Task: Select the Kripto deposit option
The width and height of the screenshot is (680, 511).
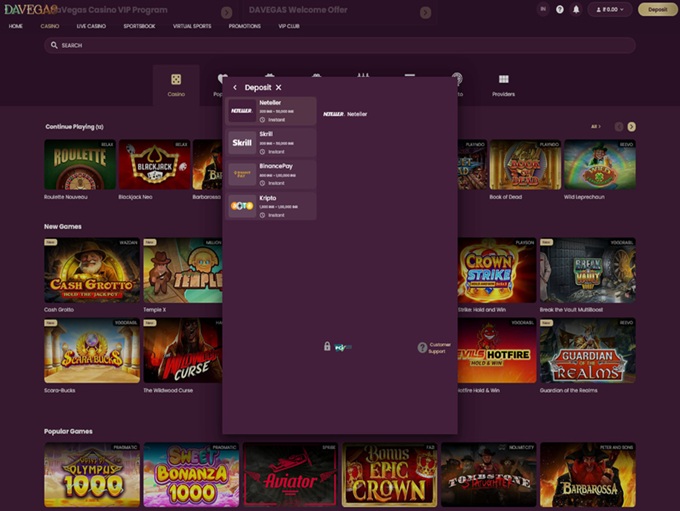Action: 272,205
